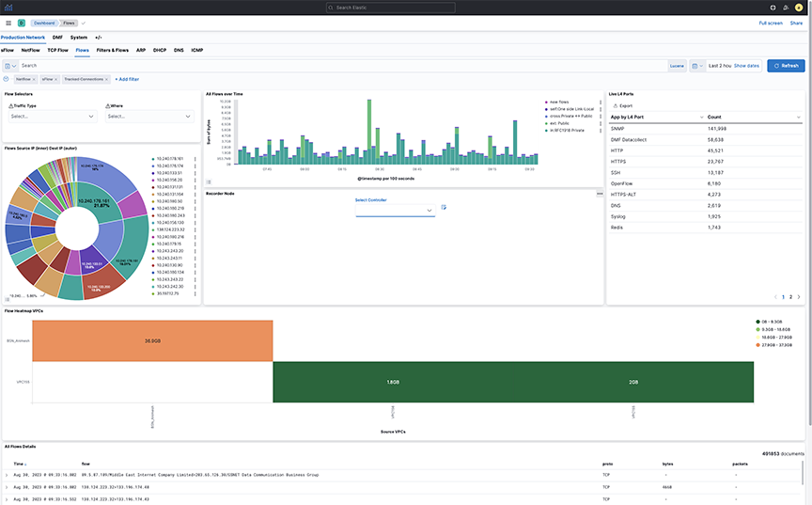Switch to Production Network tab

click(23, 38)
